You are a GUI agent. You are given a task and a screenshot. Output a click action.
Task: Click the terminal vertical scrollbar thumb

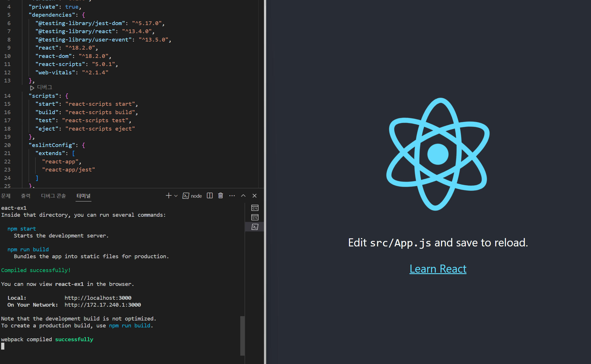pos(242,335)
